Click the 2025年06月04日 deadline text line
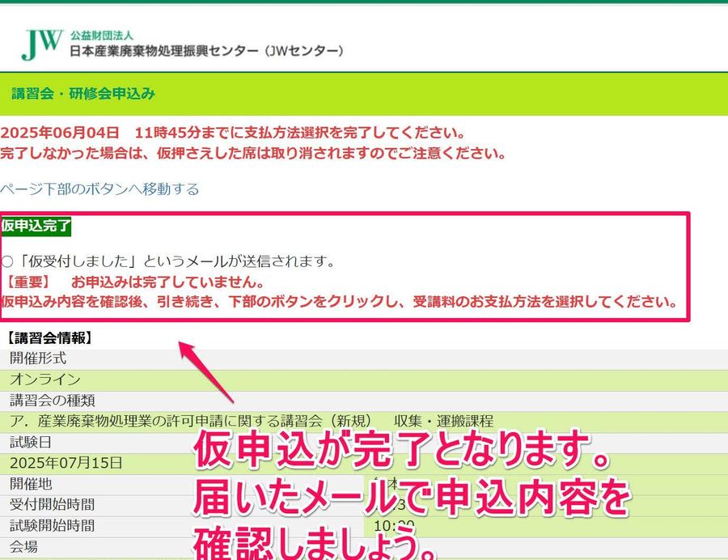728x560 pixels. coord(233,133)
